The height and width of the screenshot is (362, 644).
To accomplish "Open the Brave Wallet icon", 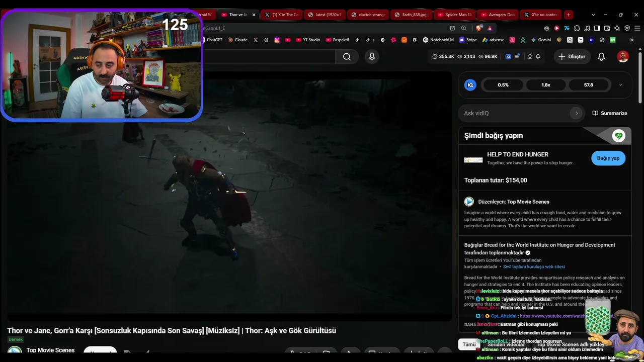I will pyautogui.click(x=607, y=28).
